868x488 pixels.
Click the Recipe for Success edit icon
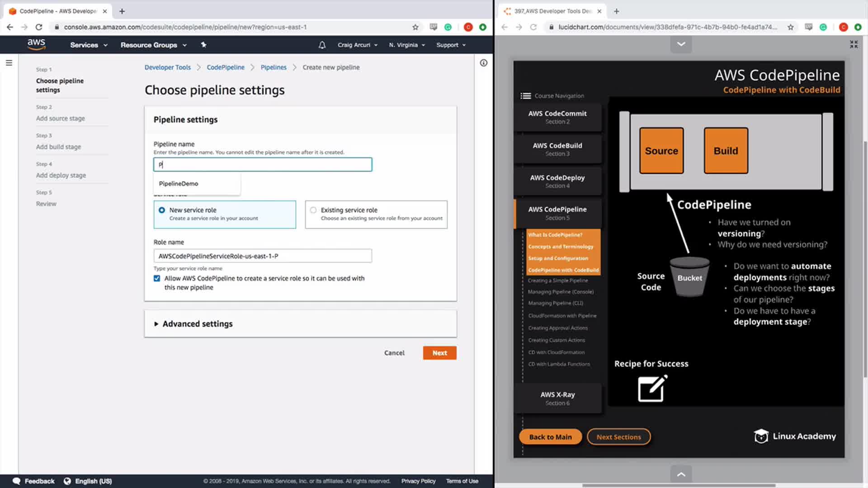click(651, 389)
